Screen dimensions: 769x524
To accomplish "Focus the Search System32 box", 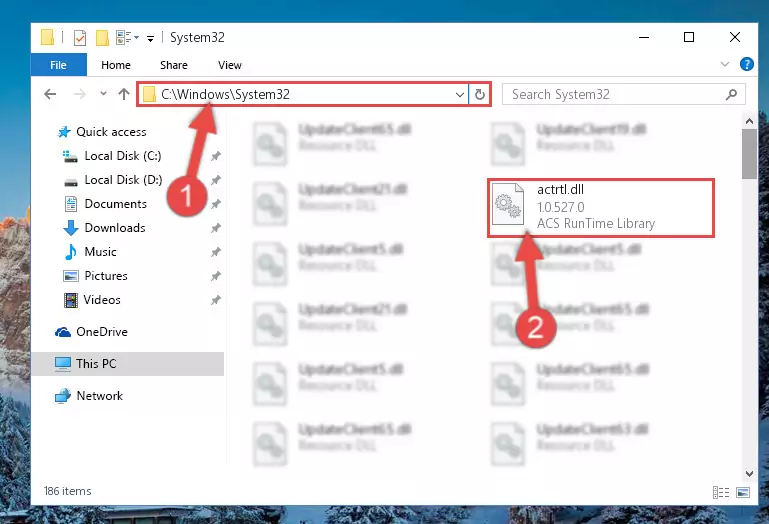I will click(623, 94).
